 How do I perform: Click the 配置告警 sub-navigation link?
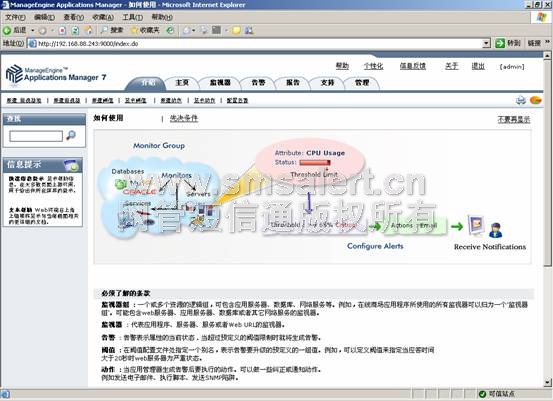pyautogui.click(x=237, y=101)
